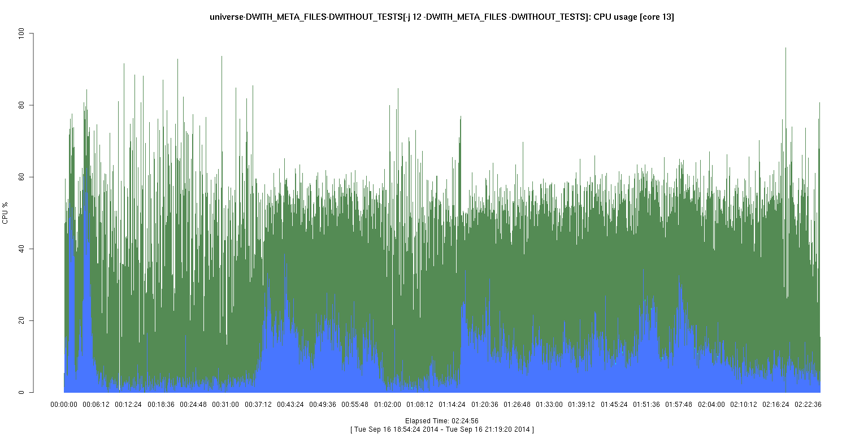Click the 01:33:00 time tick label
Screen dimensions: 868x434
coord(549,405)
